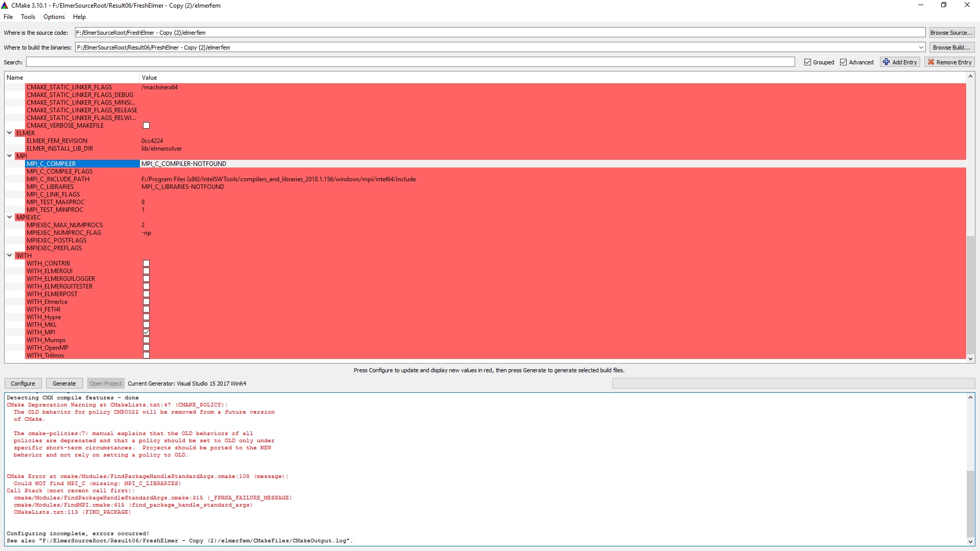The height and width of the screenshot is (551, 980).
Task: Click MPI_C_LIBRARIES-NOTFOUND value
Action: (183, 186)
